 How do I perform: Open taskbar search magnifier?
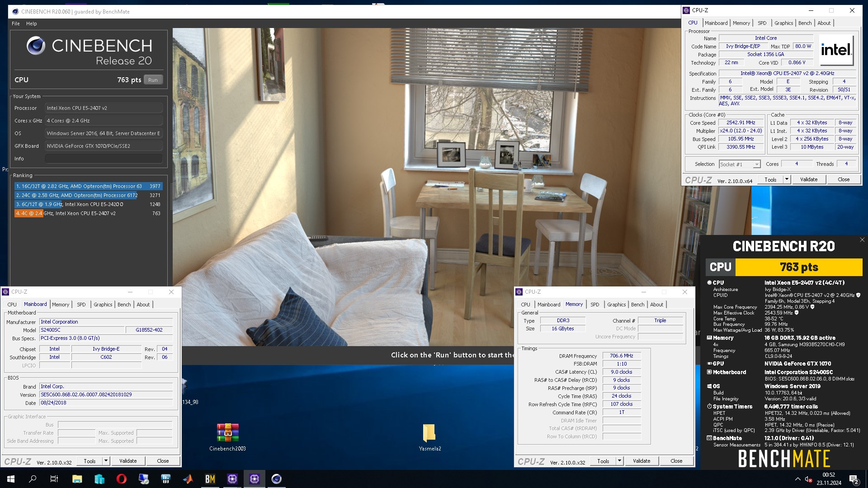tap(33, 479)
